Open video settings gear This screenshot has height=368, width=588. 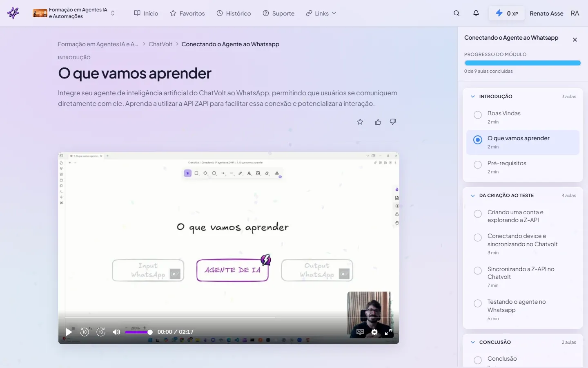[x=374, y=332]
